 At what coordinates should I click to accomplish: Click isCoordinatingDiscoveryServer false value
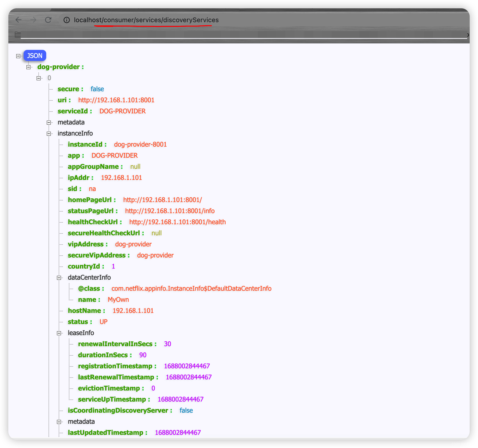tap(186, 411)
